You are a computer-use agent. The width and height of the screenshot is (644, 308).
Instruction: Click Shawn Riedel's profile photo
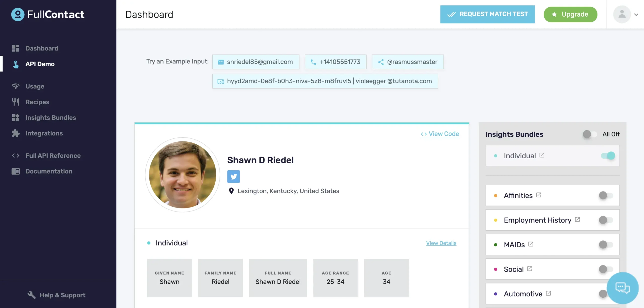182,175
